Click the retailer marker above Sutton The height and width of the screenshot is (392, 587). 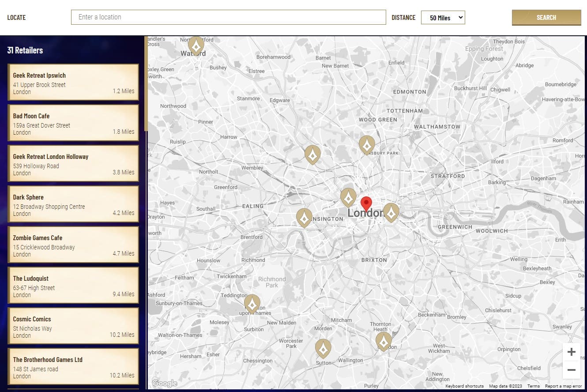point(323,349)
